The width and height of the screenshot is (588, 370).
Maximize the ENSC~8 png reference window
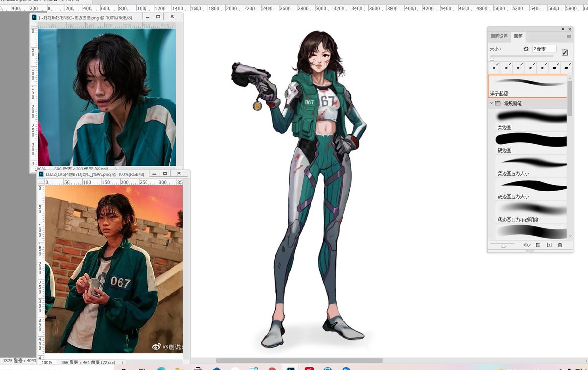[158, 16]
